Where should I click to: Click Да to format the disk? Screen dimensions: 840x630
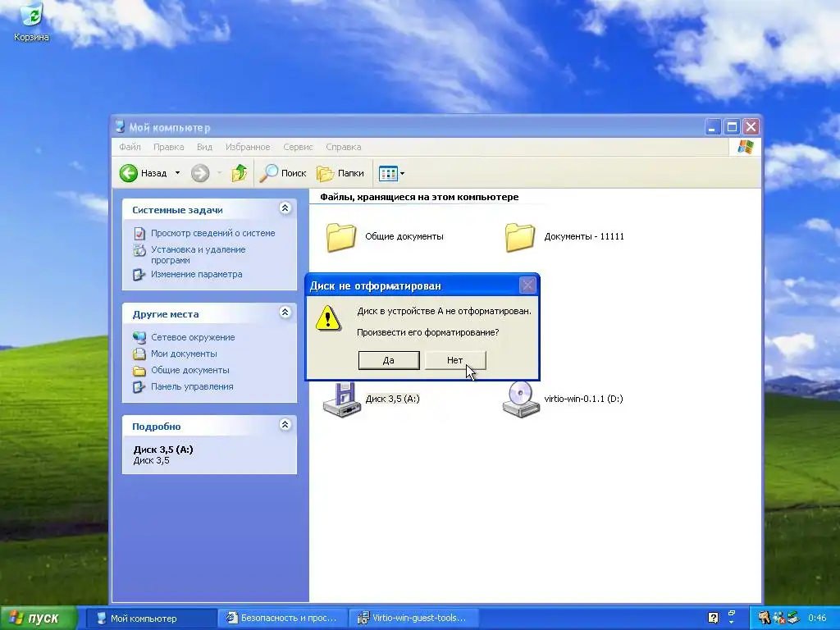tap(389, 361)
